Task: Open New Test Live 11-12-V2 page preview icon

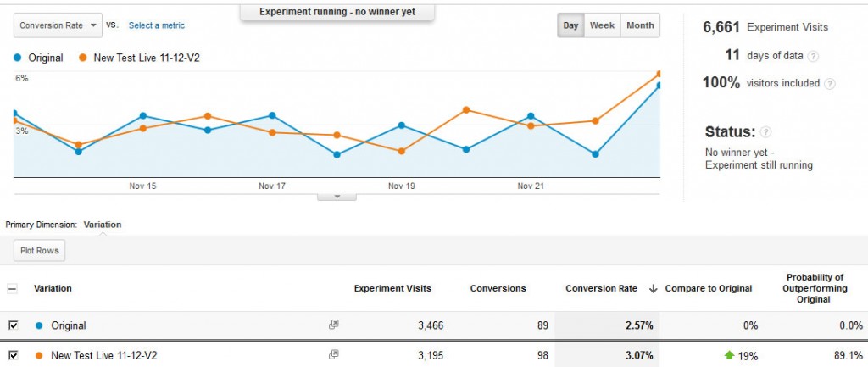Action: click(333, 354)
